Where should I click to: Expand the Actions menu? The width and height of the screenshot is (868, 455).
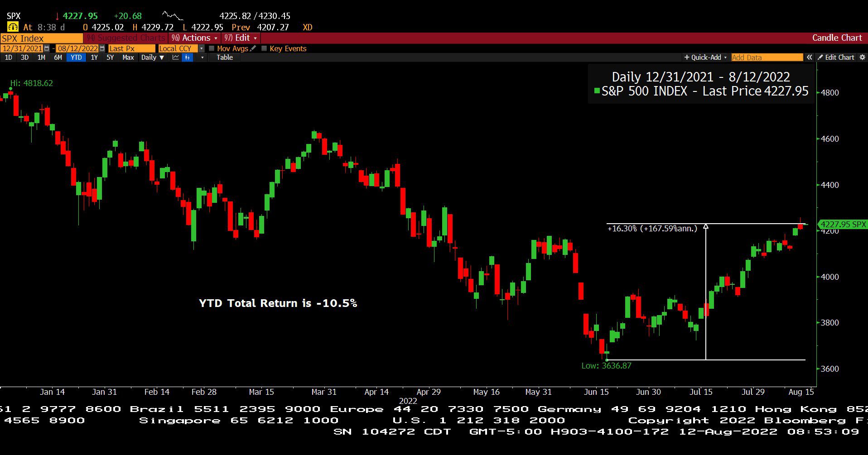(195, 38)
